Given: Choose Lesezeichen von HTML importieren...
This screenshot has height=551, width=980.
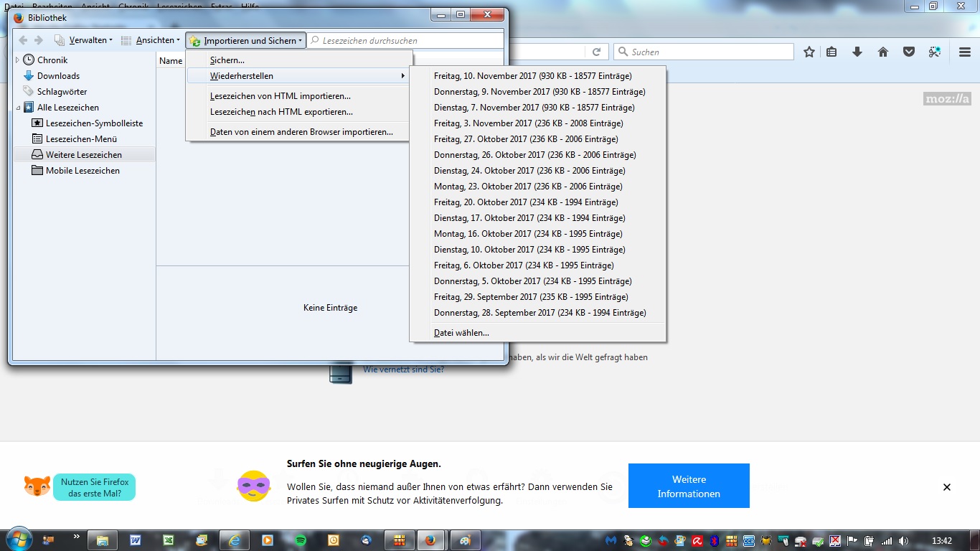Looking at the screenshot, I should tap(299, 96).
